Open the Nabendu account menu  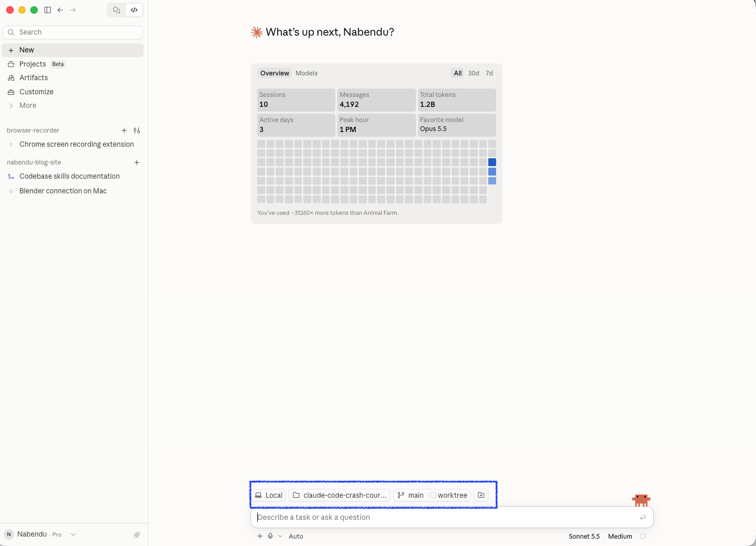coord(40,534)
